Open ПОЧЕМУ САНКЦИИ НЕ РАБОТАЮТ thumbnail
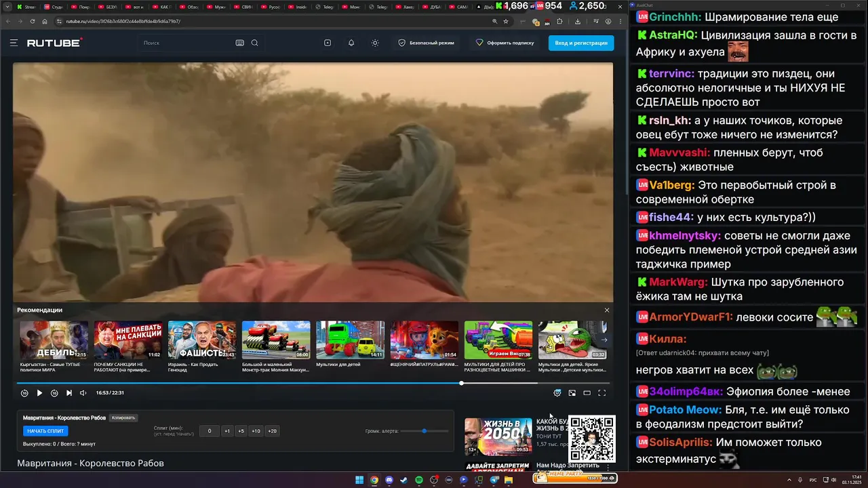 coord(128,340)
